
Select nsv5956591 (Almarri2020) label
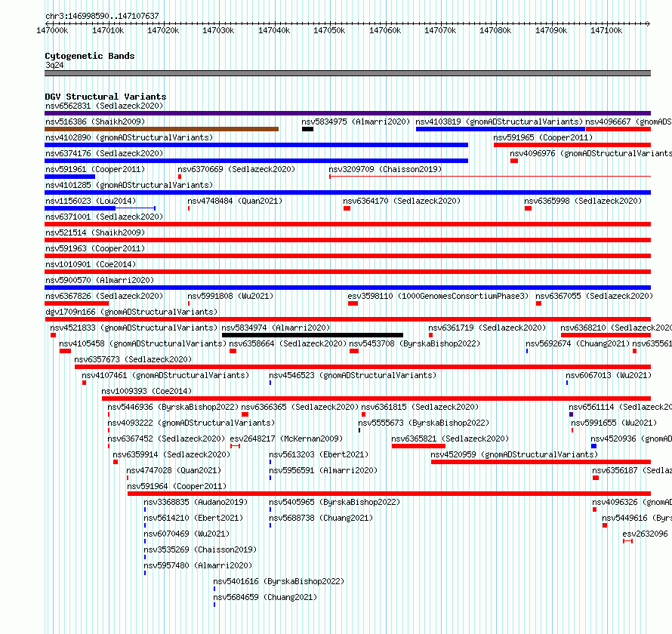tap(323, 470)
